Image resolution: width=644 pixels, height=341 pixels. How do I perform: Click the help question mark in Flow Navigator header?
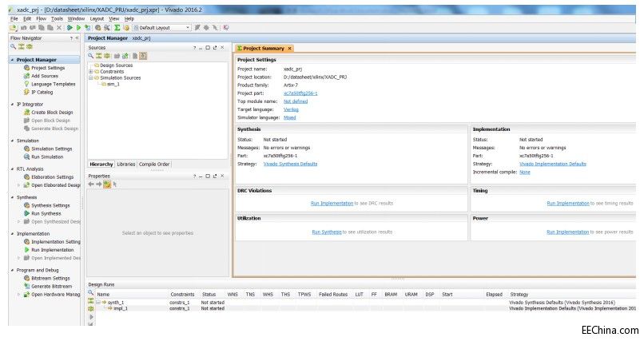(x=71, y=38)
